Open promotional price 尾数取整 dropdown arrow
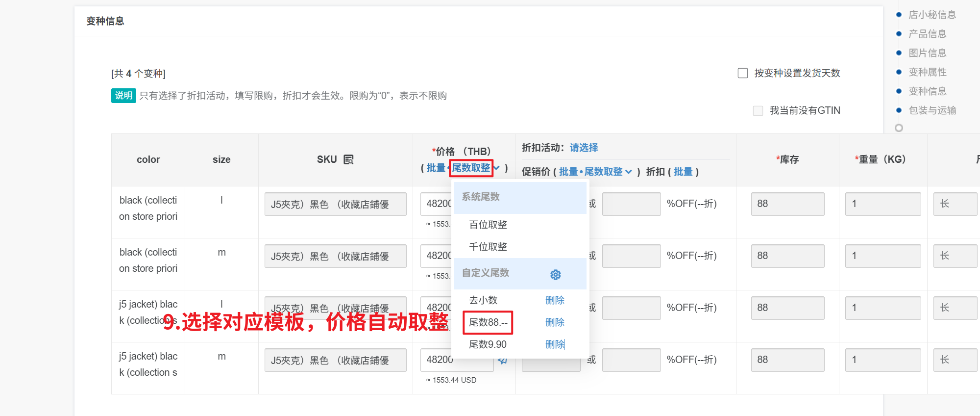 point(629,172)
